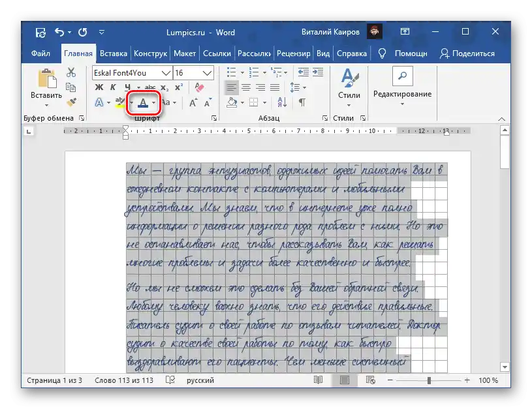Open the font color tool (red-circled icon)

click(142, 103)
